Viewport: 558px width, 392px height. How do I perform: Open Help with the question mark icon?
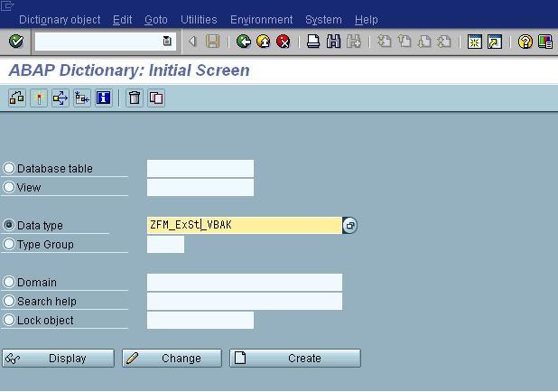coord(525,42)
